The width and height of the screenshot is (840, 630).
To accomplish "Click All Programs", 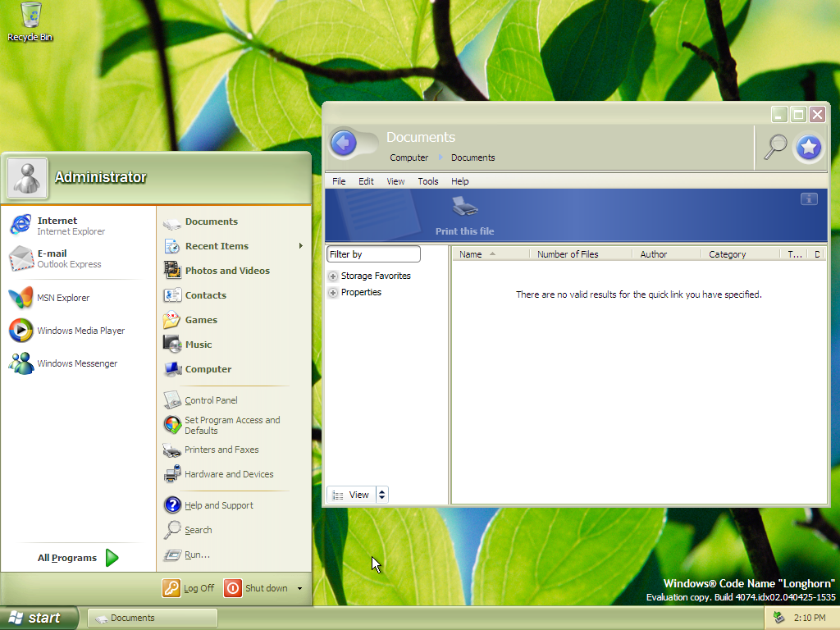I will (x=78, y=558).
